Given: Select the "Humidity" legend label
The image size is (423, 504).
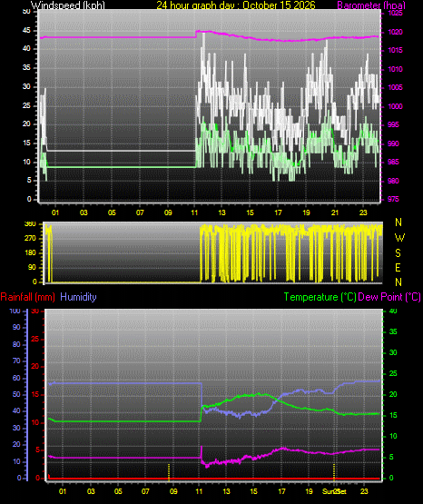Looking at the screenshot, I should click(x=78, y=297).
